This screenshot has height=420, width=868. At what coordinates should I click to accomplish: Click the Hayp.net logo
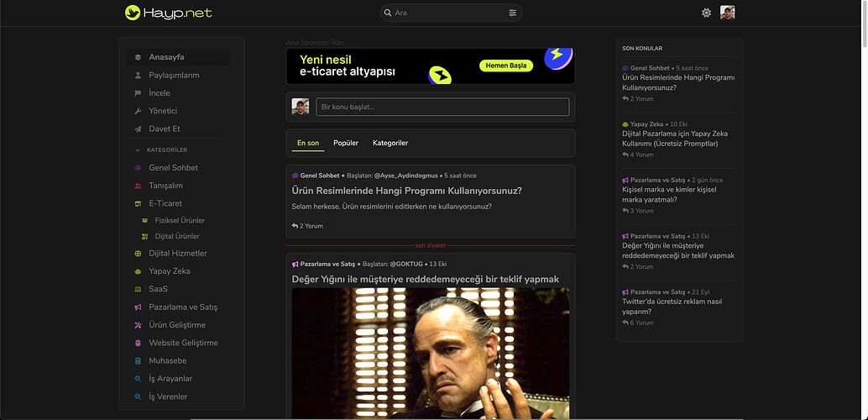point(168,13)
